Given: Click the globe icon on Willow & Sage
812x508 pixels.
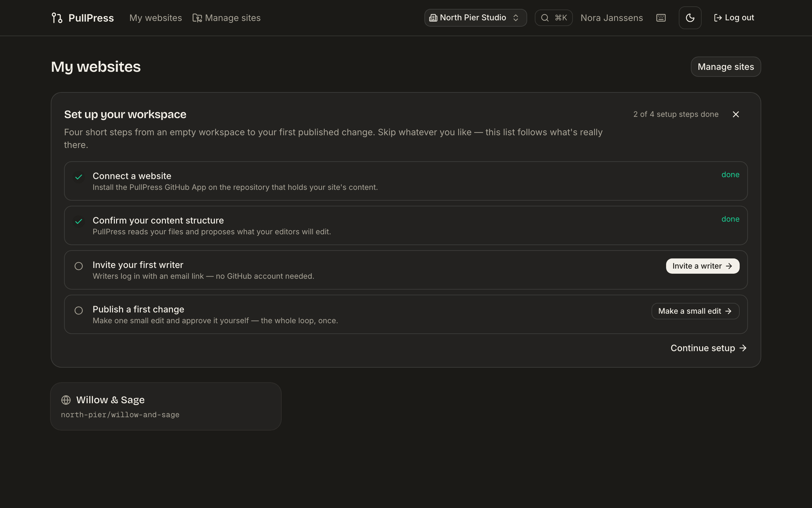Looking at the screenshot, I should (66, 400).
